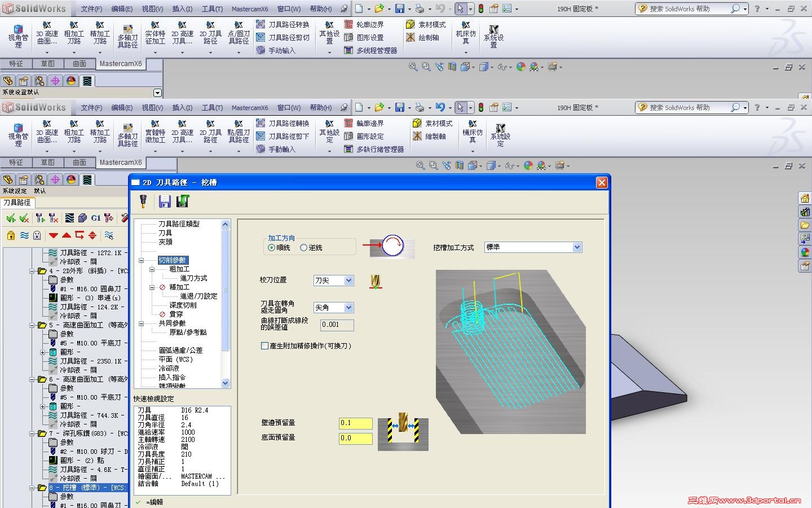Open the 系统设置默认 dropdown arrow in the upper window
The image size is (812, 508).
[x=157, y=93]
